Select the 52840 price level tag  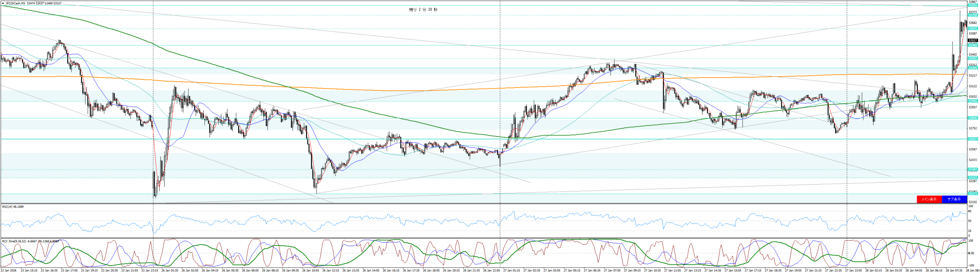click(x=972, y=118)
